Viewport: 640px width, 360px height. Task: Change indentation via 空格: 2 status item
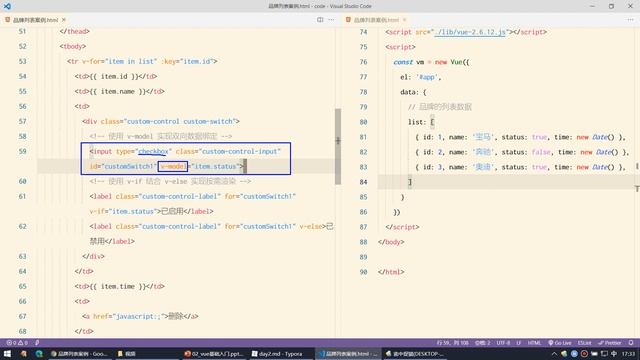(x=482, y=343)
